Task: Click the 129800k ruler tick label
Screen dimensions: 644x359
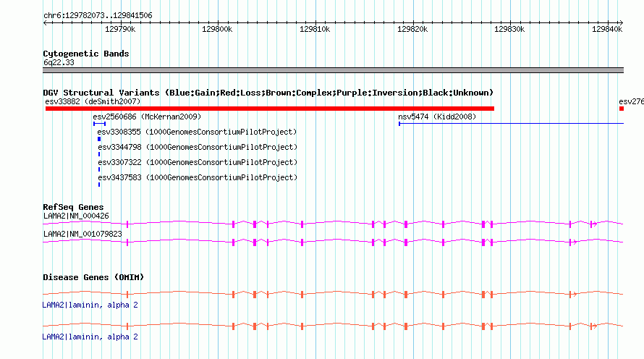Action: pos(217,29)
